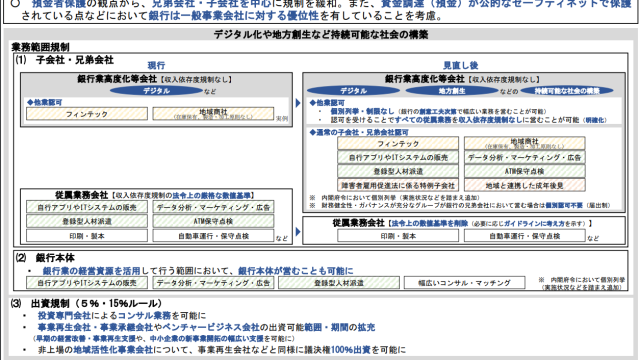This screenshot has width=640, height=360.
Task: Click section heading (3) 出資規制(5%・15%ルール)
Action: point(86,304)
